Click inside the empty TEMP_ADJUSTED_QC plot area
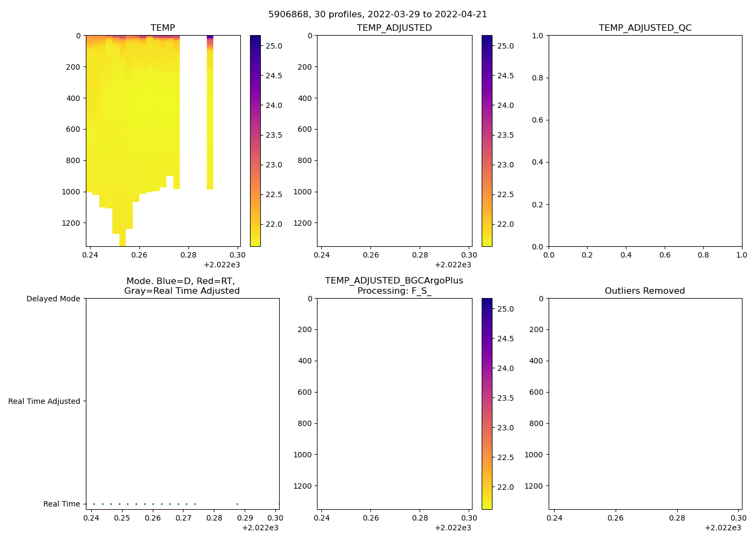This screenshot has height=540, width=756. coord(645,140)
